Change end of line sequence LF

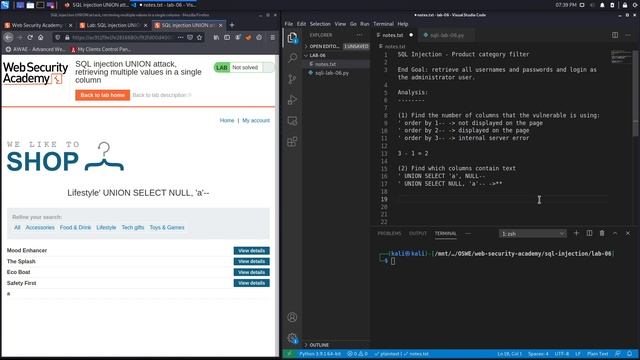[x=578, y=353]
